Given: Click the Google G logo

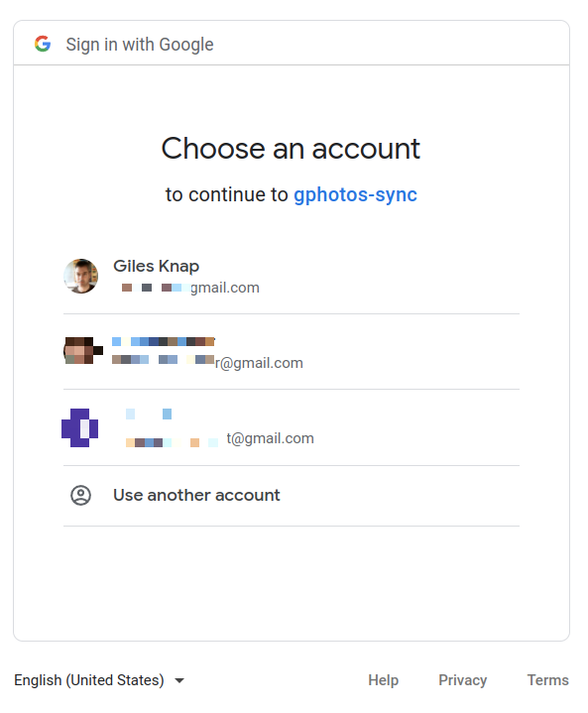Looking at the screenshot, I should point(43,44).
